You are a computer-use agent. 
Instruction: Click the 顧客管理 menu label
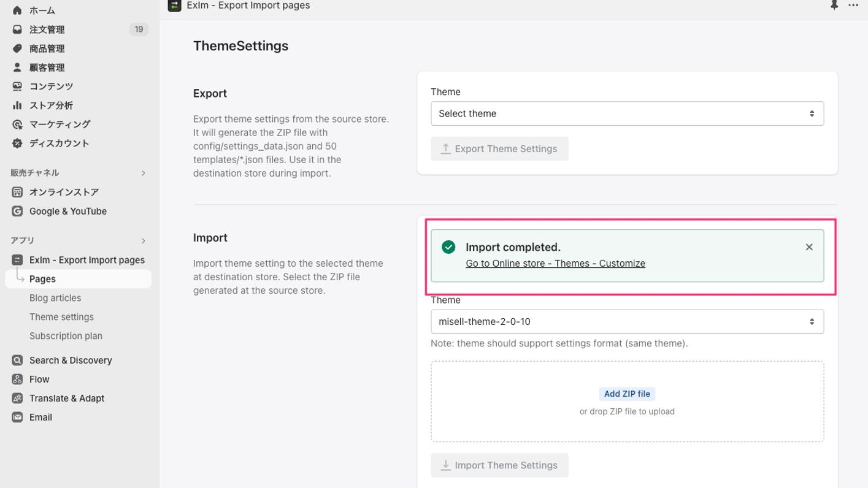47,67
